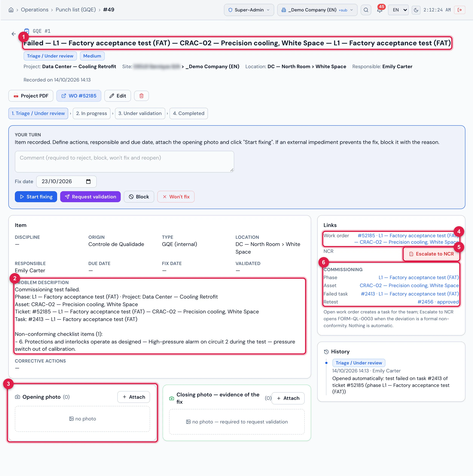Click the clipboard icon beside GQE #1
Image resolution: width=473 pixels, height=476 pixels.
(27, 31)
